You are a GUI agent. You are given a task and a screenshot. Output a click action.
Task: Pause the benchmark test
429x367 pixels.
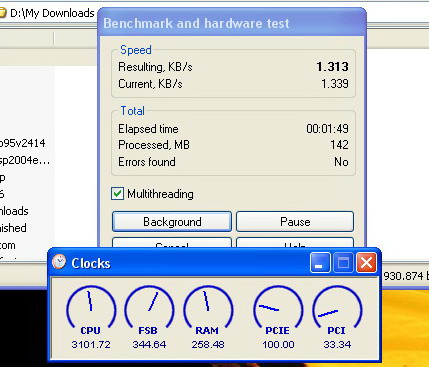pyautogui.click(x=295, y=222)
